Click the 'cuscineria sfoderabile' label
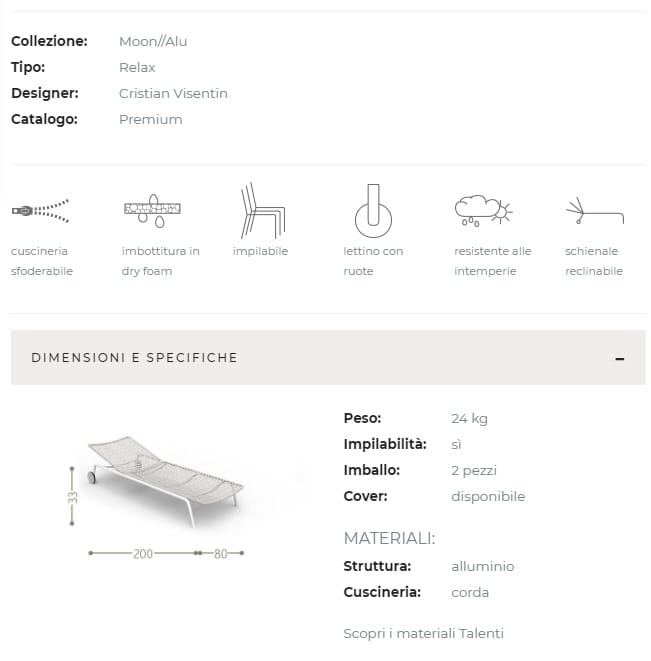This screenshot has width=651, height=661. click(x=42, y=261)
